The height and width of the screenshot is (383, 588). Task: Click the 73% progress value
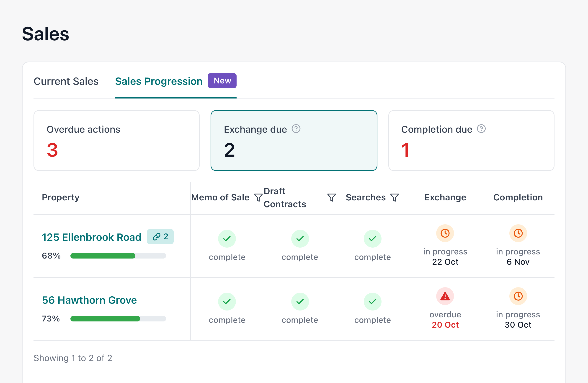click(x=51, y=319)
